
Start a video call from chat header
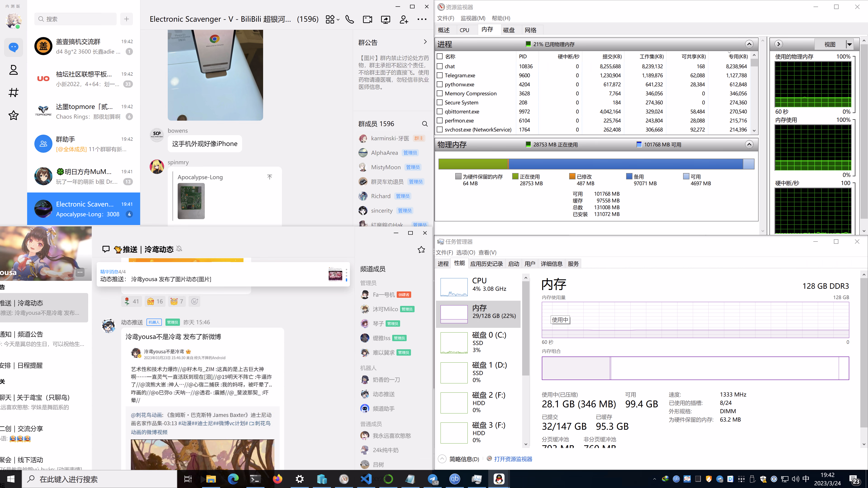367,19
